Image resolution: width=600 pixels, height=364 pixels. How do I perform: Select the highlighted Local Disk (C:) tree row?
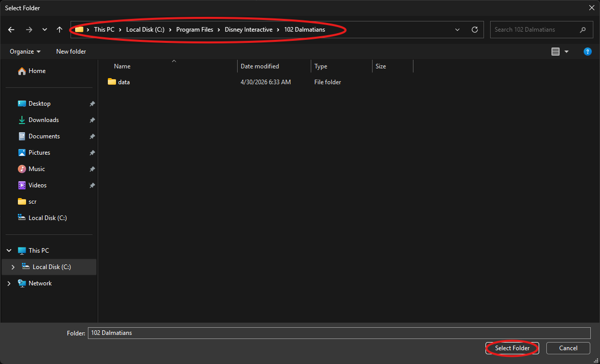(x=49, y=267)
